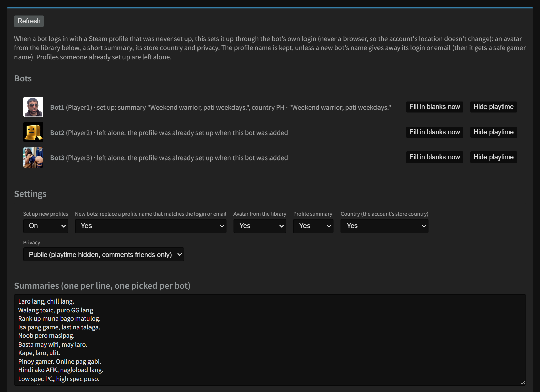This screenshot has height=392, width=540.
Task: Open the Privacy dropdown
Action: [x=104, y=255]
